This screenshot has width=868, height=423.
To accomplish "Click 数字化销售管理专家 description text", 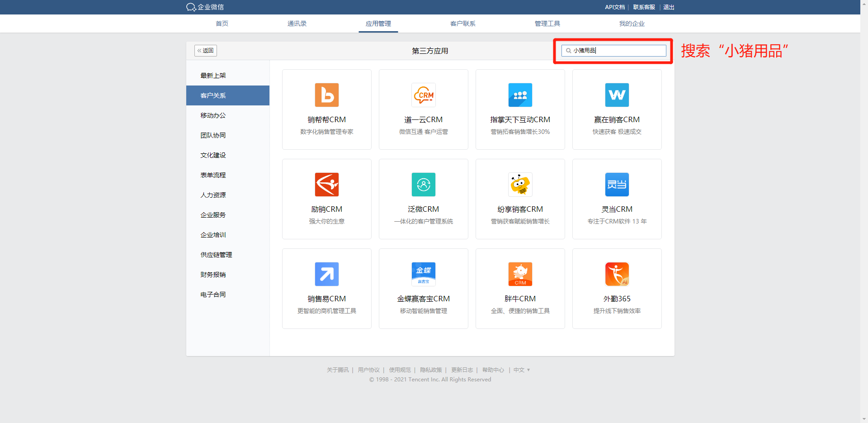I will tap(327, 132).
